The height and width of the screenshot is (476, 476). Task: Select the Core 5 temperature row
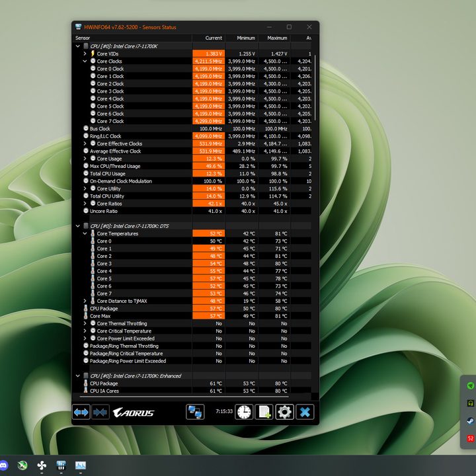click(x=192, y=278)
